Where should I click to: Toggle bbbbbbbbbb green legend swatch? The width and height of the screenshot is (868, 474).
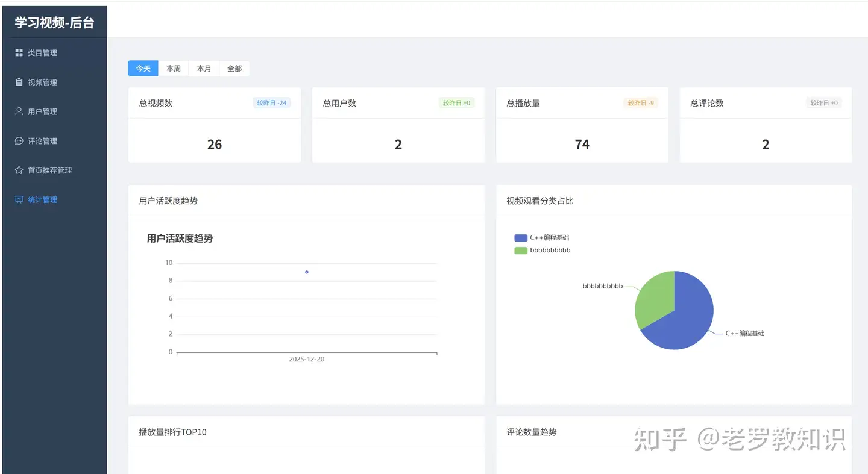(521, 251)
